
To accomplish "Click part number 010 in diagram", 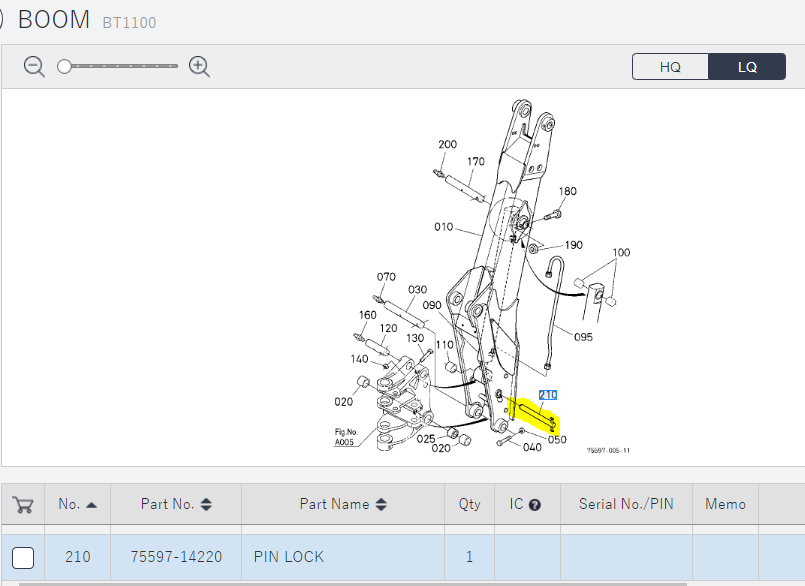I will point(444,227).
